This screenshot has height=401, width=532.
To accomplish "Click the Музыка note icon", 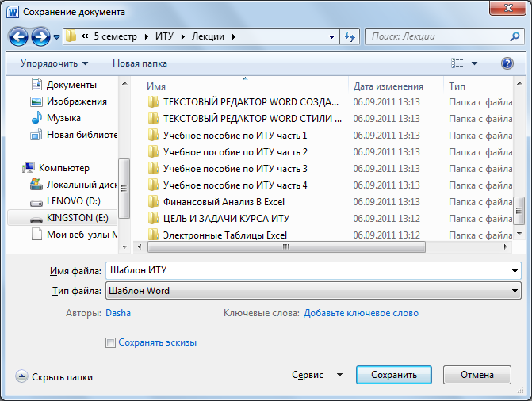I will pyautogui.click(x=36, y=117).
